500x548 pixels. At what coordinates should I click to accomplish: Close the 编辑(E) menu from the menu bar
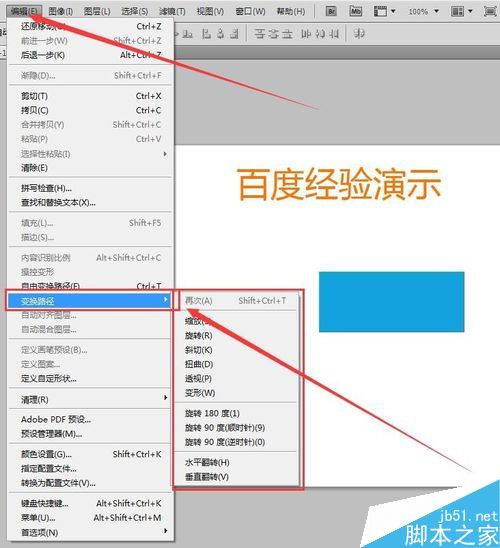[x=24, y=11]
